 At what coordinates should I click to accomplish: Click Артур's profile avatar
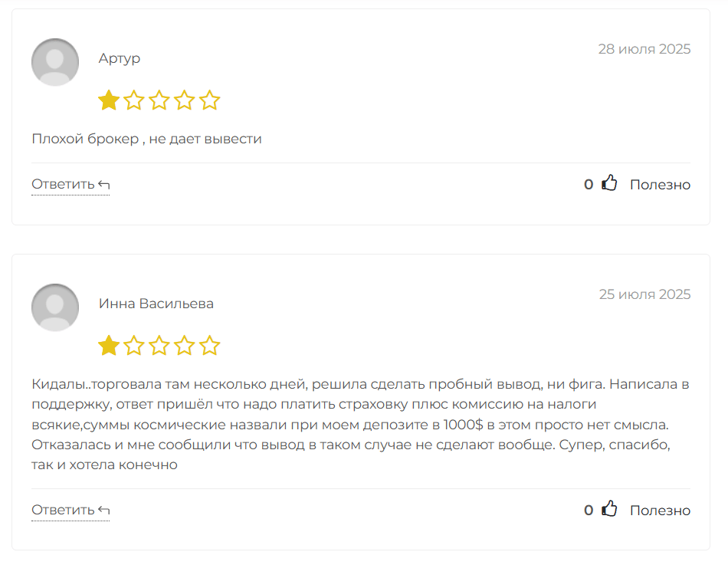coord(55,62)
